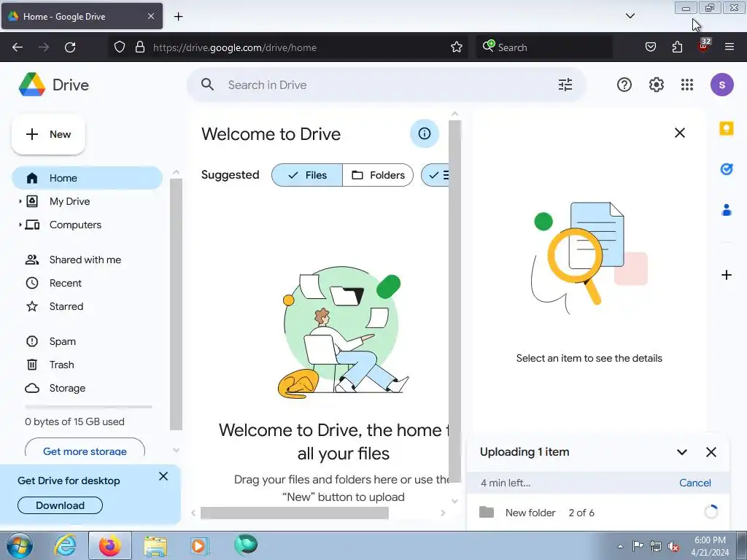Select New folder upload row
The width and height of the screenshot is (747, 560).
click(x=598, y=513)
